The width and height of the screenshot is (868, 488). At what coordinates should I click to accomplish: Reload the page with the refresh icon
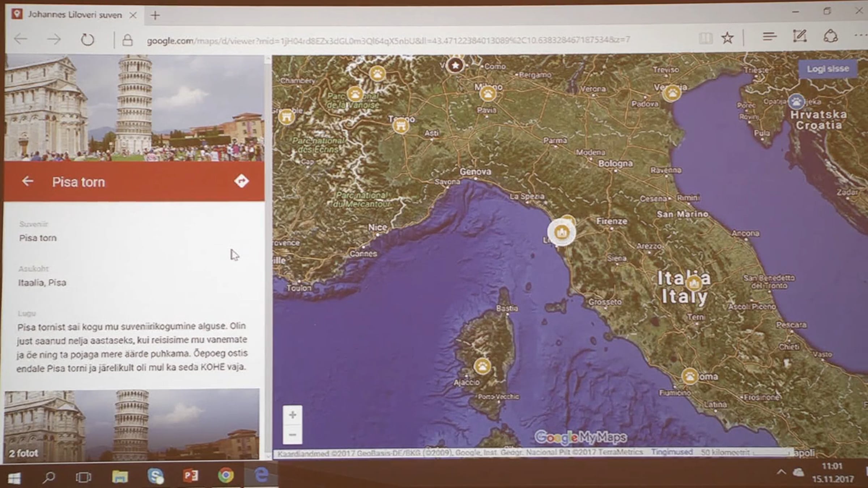click(x=87, y=39)
